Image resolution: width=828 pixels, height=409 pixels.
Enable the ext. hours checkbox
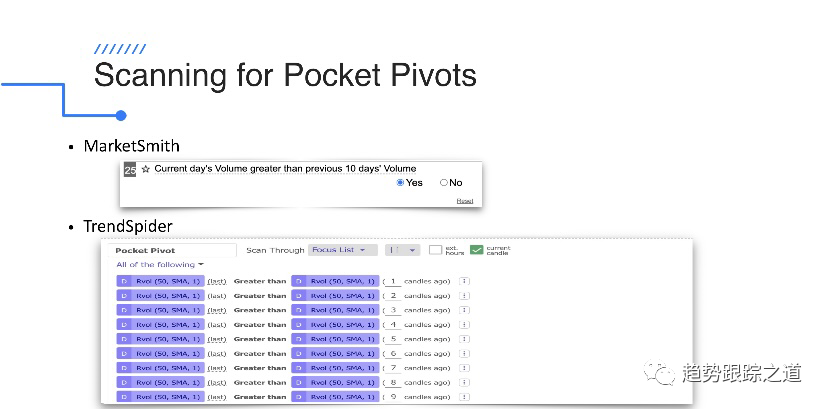click(435, 250)
